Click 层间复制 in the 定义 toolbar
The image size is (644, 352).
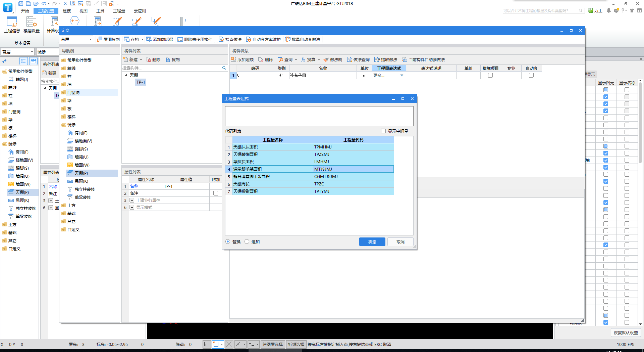click(108, 39)
